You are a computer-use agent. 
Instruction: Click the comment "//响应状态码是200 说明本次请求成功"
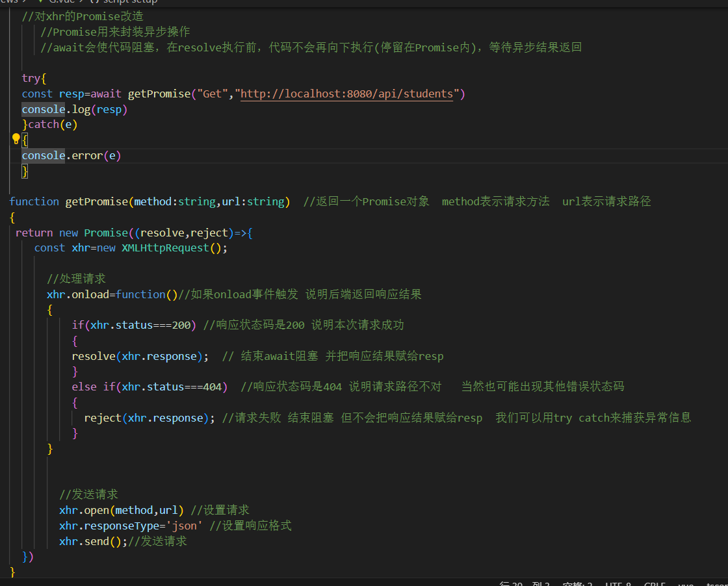pyautogui.click(x=304, y=325)
